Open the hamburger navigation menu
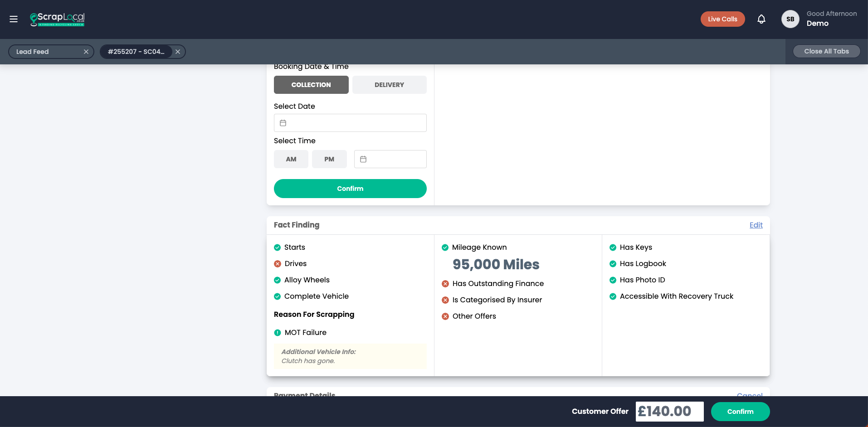This screenshot has width=868, height=427. point(14,19)
